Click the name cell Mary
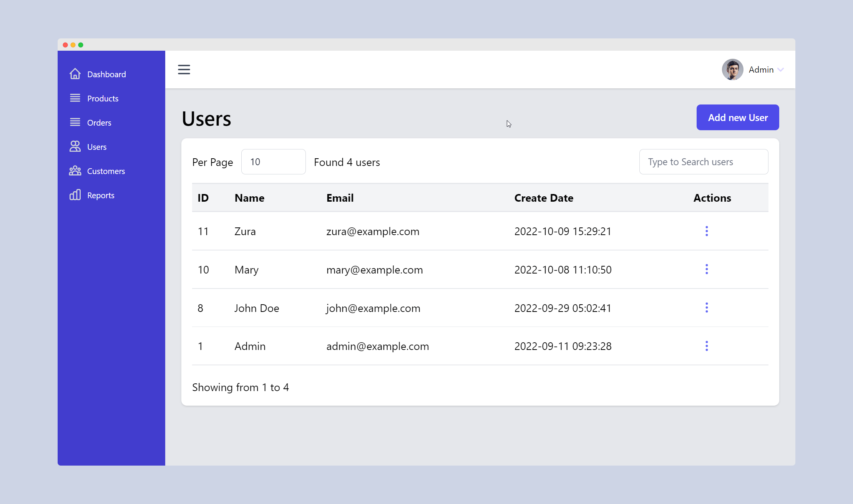The height and width of the screenshot is (504, 853). click(247, 270)
